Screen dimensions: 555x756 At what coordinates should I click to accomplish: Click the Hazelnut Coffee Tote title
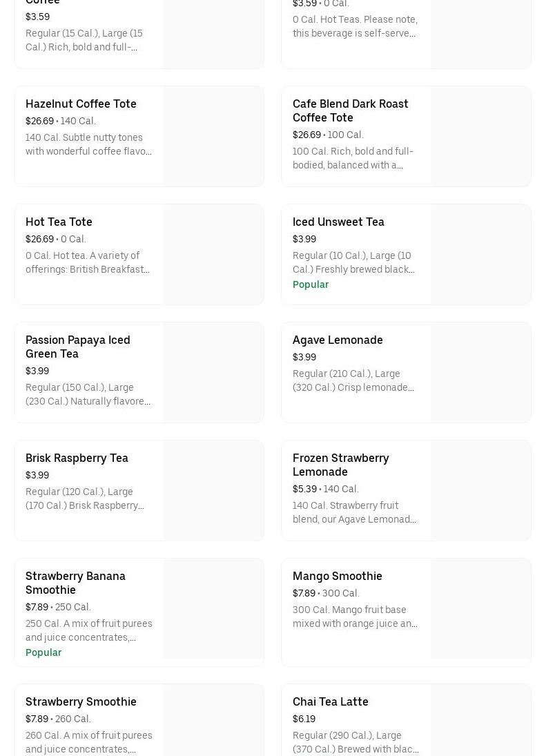pyautogui.click(x=81, y=104)
